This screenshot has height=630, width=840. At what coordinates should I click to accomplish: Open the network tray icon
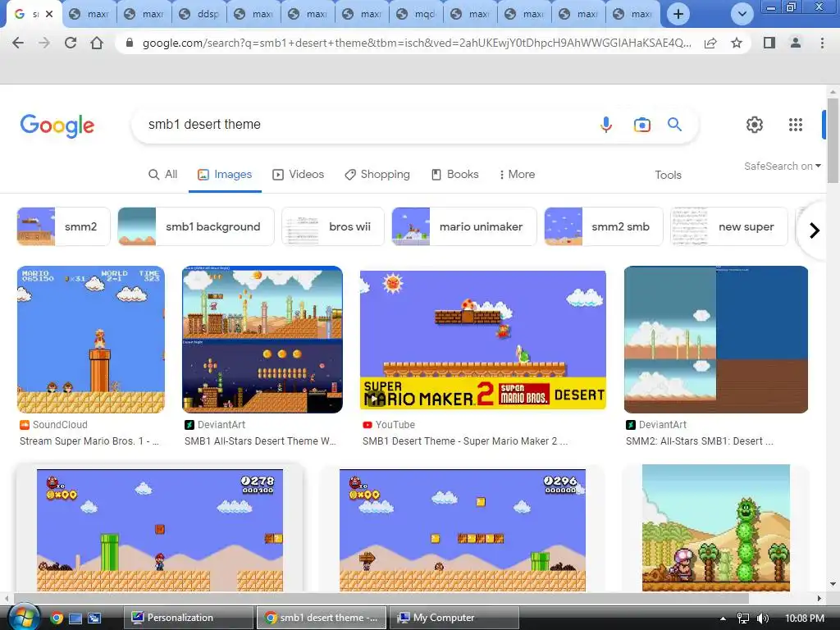point(743,619)
